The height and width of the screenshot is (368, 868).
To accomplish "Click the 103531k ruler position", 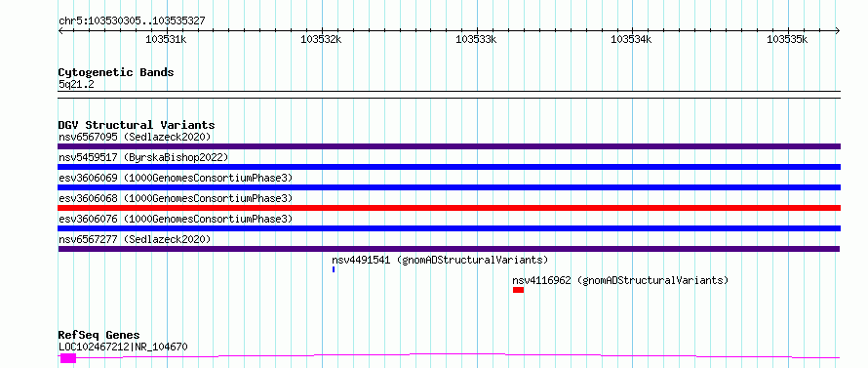I will pos(166,39).
